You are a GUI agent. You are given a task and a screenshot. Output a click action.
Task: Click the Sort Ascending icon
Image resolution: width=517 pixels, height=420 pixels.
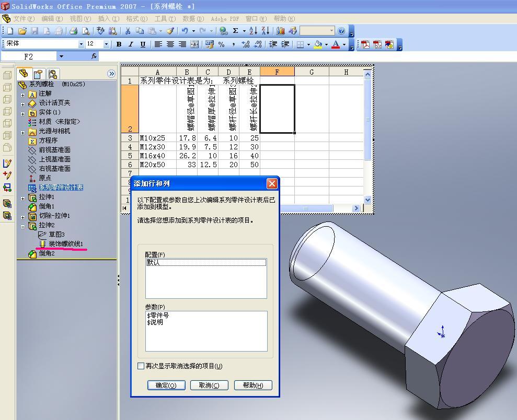point(253,31)
